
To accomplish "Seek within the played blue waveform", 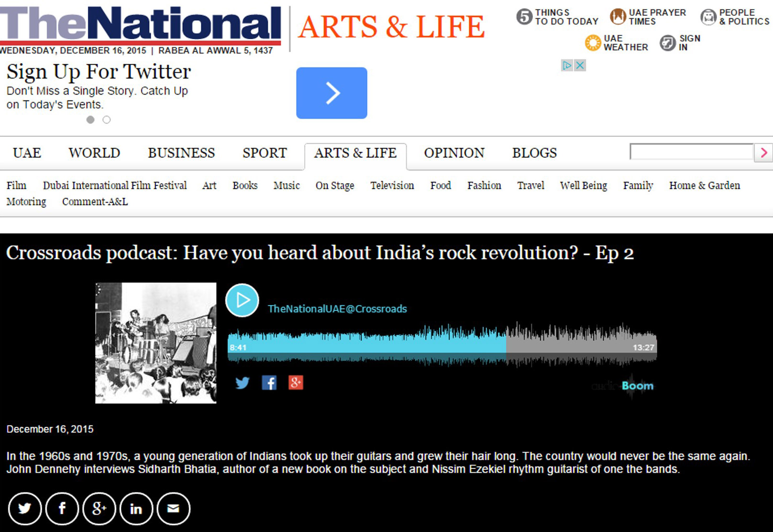I will [367, 347].
